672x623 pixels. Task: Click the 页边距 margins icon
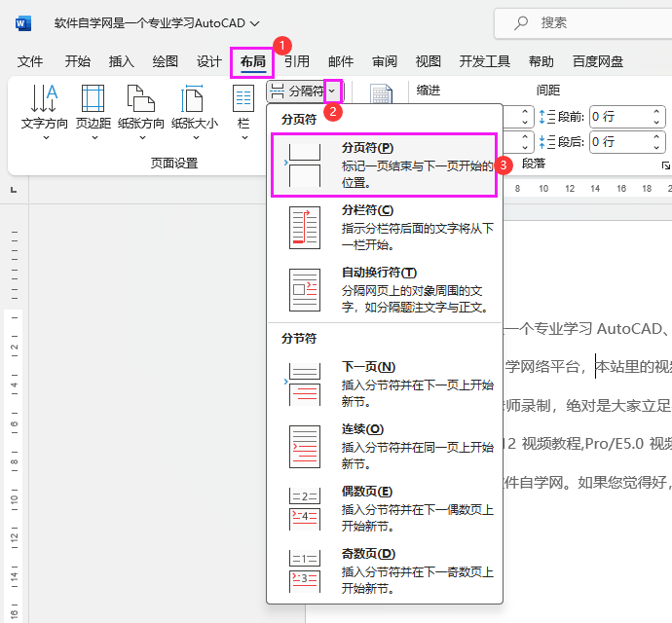[x=93, y=98]
